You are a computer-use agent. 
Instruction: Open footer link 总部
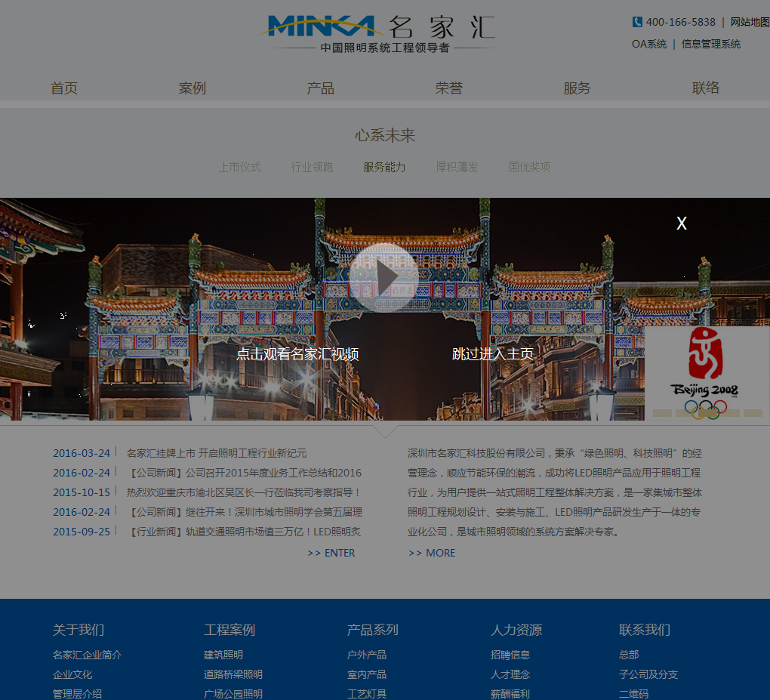[629, 655]
